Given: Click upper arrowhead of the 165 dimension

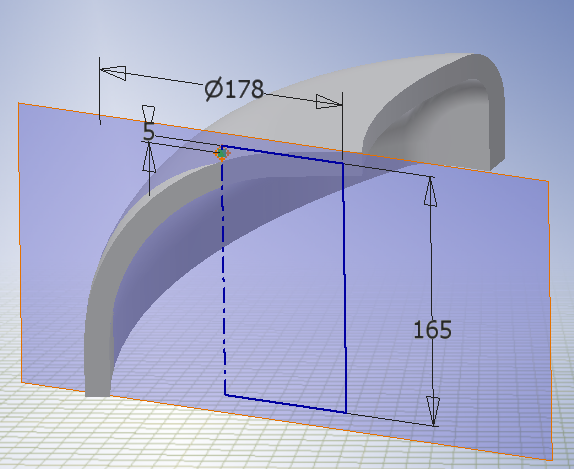Looking at the screenshot, I should point(430,191).
